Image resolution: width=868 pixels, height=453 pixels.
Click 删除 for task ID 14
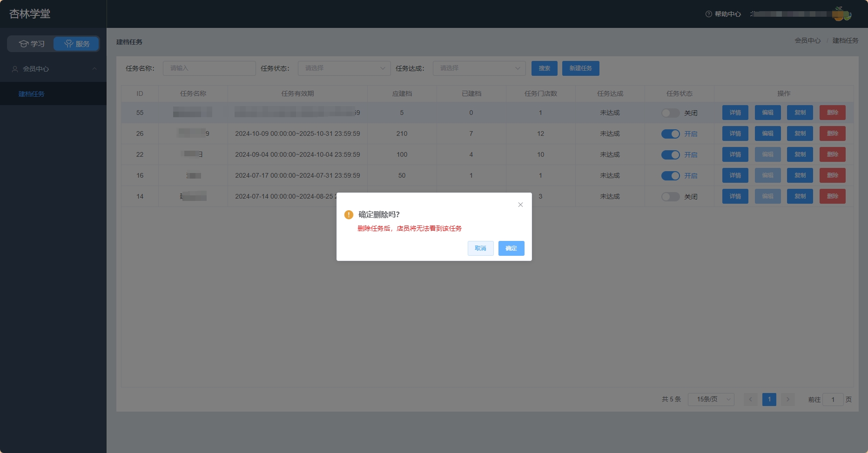(833, 196)
